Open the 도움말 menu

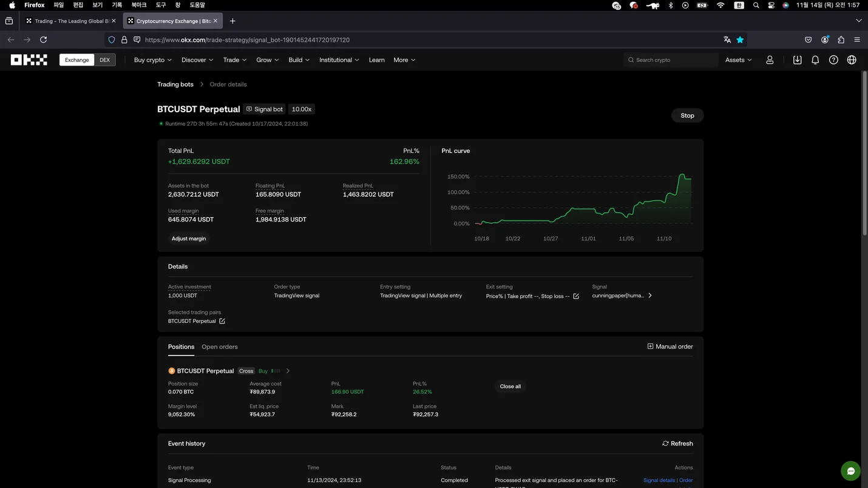coord(197,5)
